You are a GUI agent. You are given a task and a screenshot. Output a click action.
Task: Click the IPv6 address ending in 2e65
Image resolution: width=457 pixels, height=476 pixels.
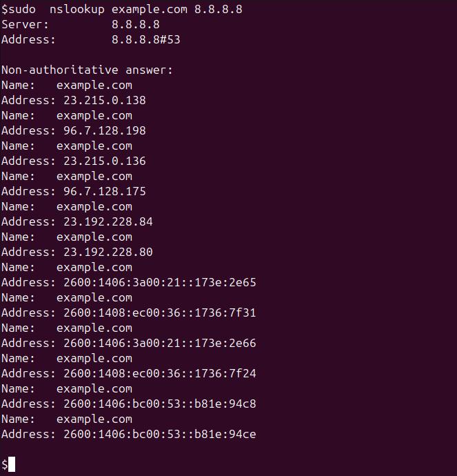coord(159,282)
